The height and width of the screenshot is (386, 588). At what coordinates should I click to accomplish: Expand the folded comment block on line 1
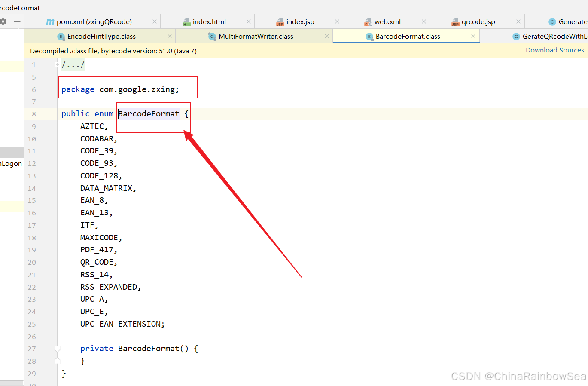[57, 65]
